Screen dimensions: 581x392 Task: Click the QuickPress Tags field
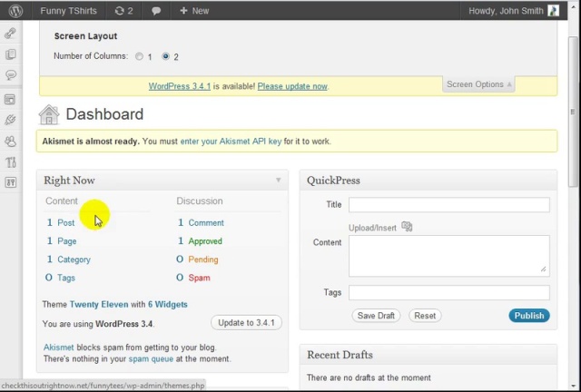(x=449, y=293)
